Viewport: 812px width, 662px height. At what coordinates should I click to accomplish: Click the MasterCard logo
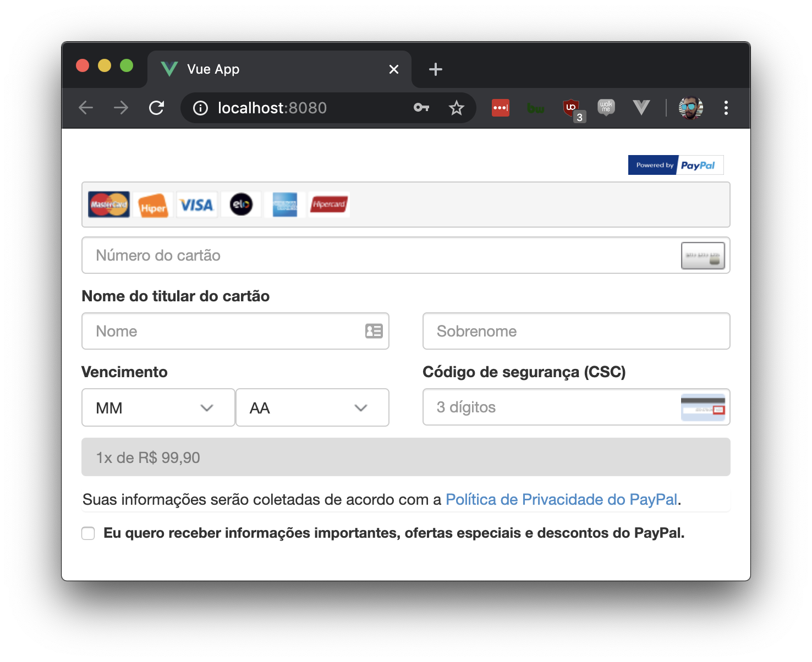(x=109, y=205)
